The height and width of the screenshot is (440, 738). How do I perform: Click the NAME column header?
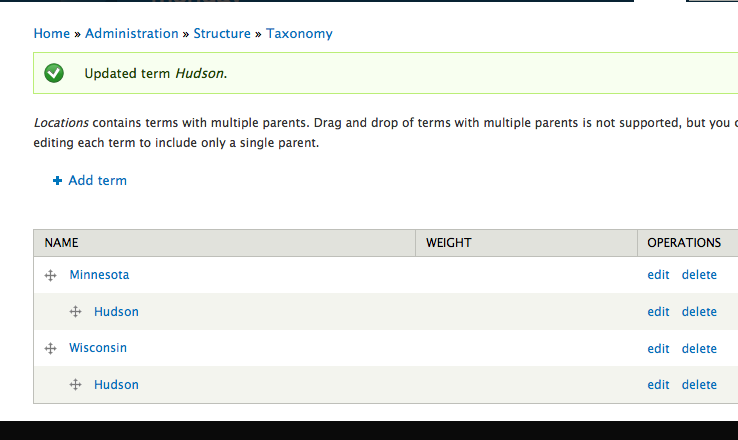(x=61, y=243)
